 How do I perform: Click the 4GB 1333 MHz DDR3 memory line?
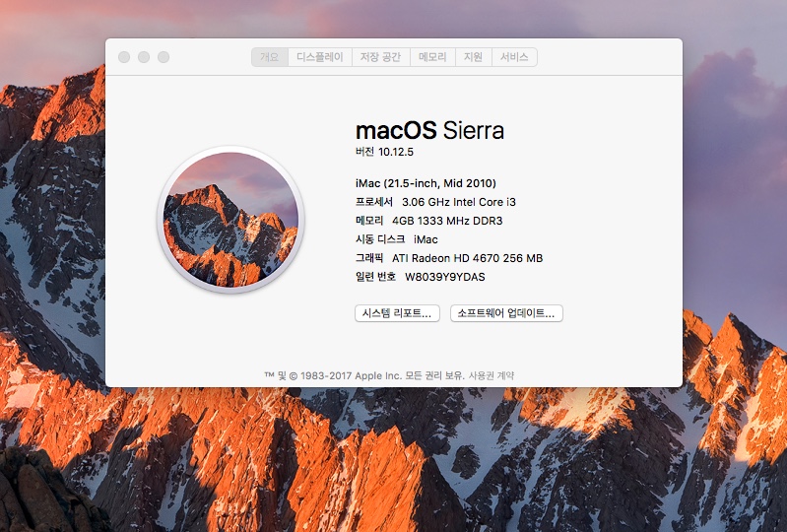pos(447,221)
